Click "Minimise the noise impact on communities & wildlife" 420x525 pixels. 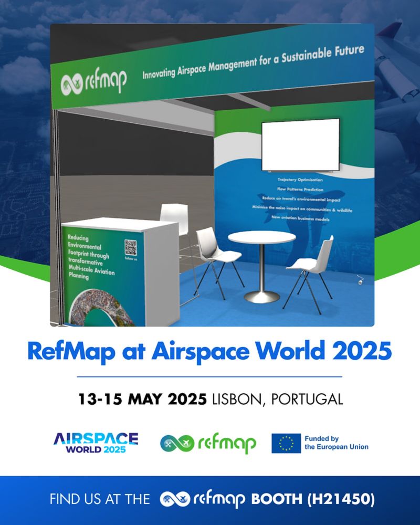(x=302, y=208)
